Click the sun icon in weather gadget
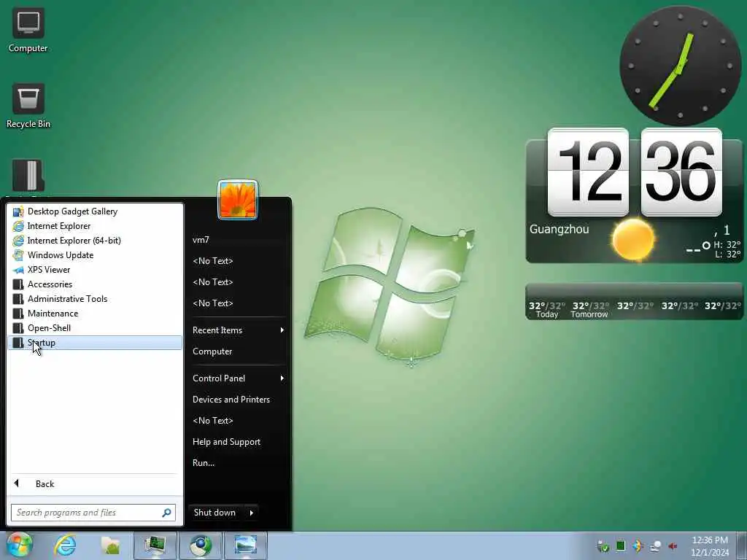Screen dimensions: 747x560 tap(633, 239)
